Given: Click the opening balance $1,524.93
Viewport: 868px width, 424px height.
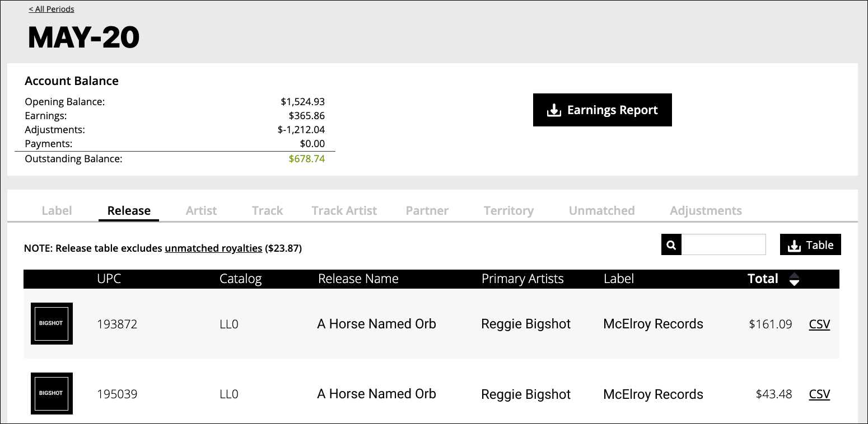Looking at the screenshot, I should coord(303,102).
